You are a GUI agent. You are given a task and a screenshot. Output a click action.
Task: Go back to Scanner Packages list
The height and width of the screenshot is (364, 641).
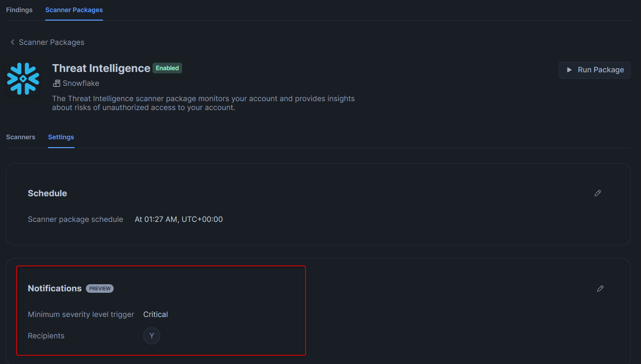click(x=52, y=42)
